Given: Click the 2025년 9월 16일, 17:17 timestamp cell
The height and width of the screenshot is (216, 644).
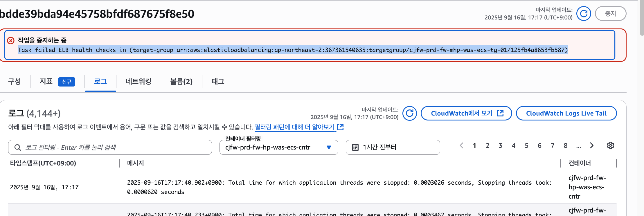Looking at the screenshot, I should 44,187.
